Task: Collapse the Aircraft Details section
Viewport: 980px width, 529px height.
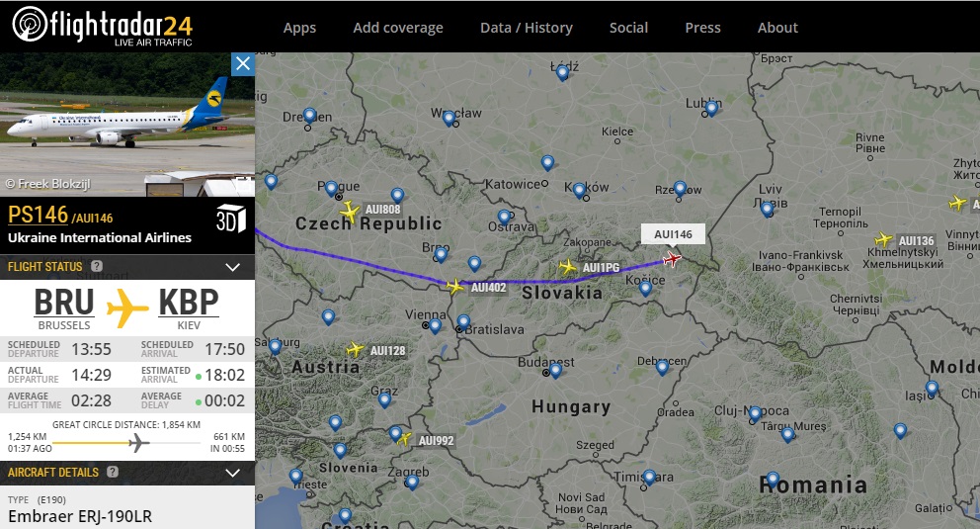Action: pos(232,473)
